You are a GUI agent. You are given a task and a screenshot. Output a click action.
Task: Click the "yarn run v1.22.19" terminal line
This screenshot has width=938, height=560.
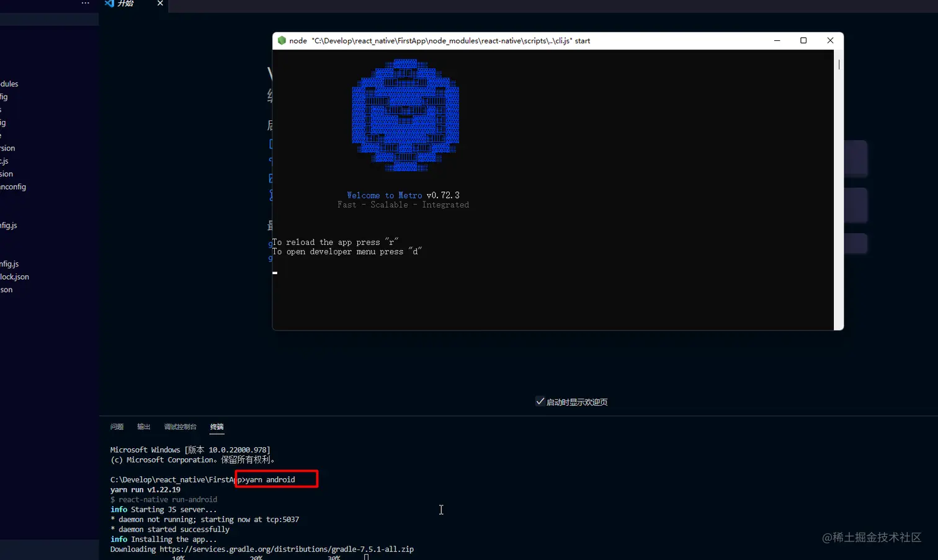tap(145, 489)
